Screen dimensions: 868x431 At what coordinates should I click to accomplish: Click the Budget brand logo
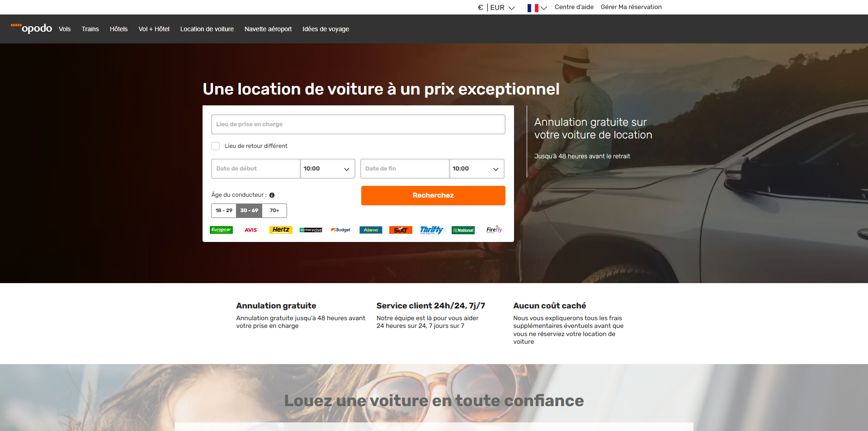pos(340,230)
